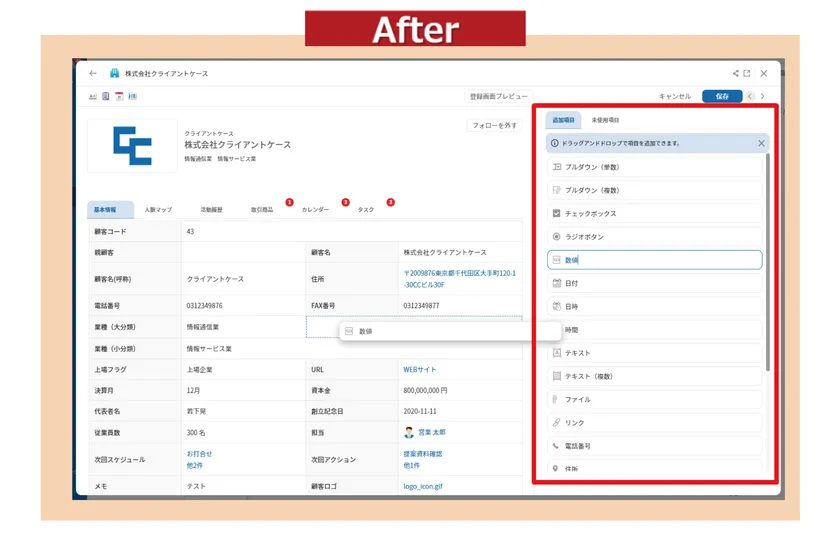Image resolution: width=840 pixels, height=539 pixels.
Task: Click the next record chevron
Action: 762,96
